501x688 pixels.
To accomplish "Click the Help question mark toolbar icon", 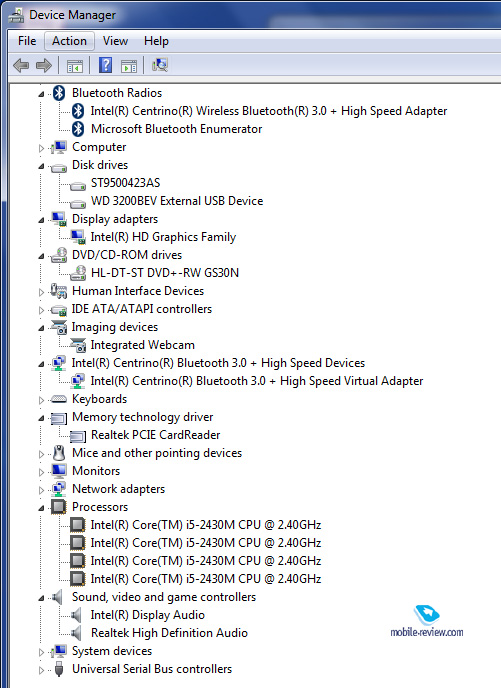I will click(105, 65).
